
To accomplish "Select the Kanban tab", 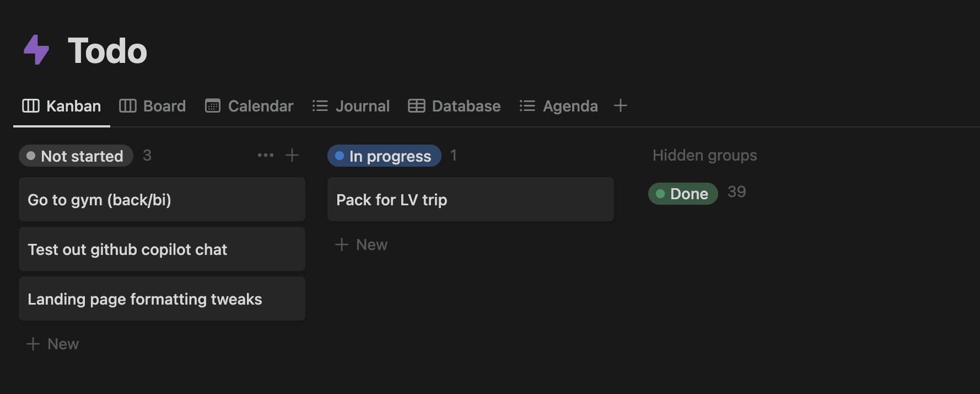I will (62, 106).
